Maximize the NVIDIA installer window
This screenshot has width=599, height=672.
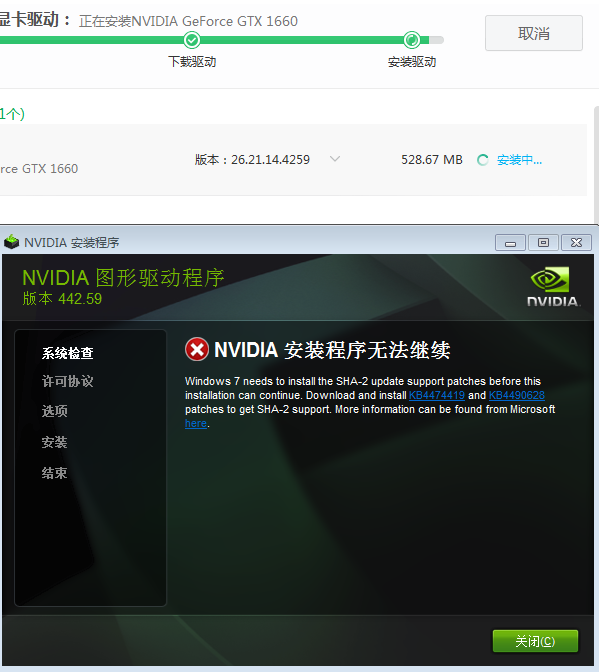(543, 243)
